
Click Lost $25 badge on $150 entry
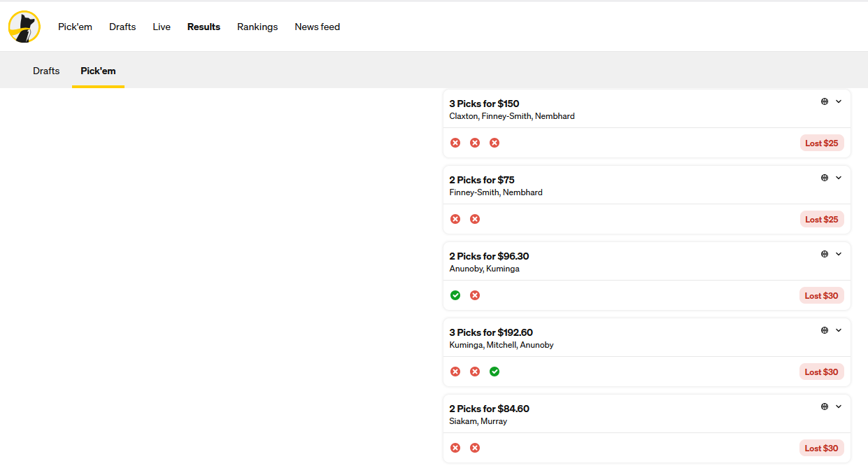pyautogui.click(x=822, y=143)
